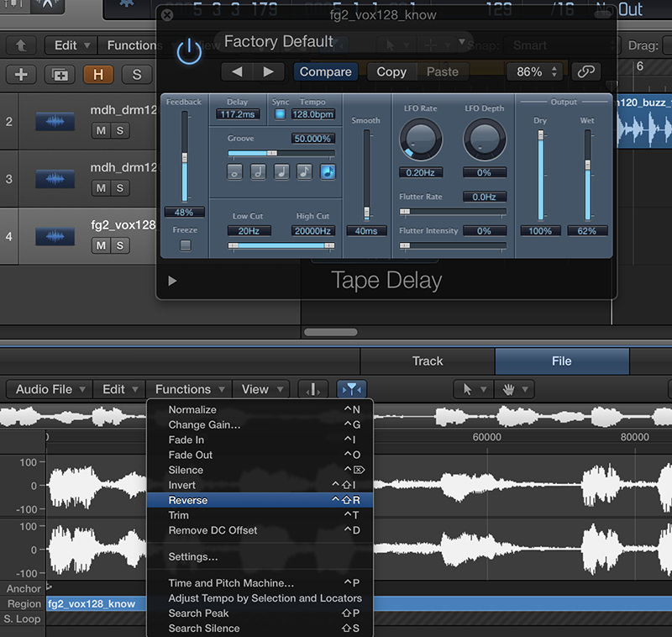672x637 pixels.
Task: Choose Search Silence menu item
Action: tap(260, 629)
